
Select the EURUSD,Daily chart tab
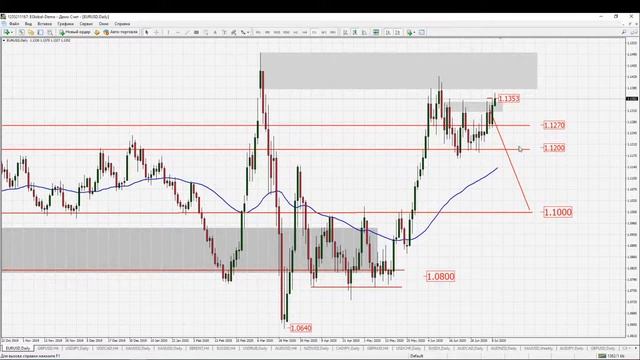[x=18, y=348]
